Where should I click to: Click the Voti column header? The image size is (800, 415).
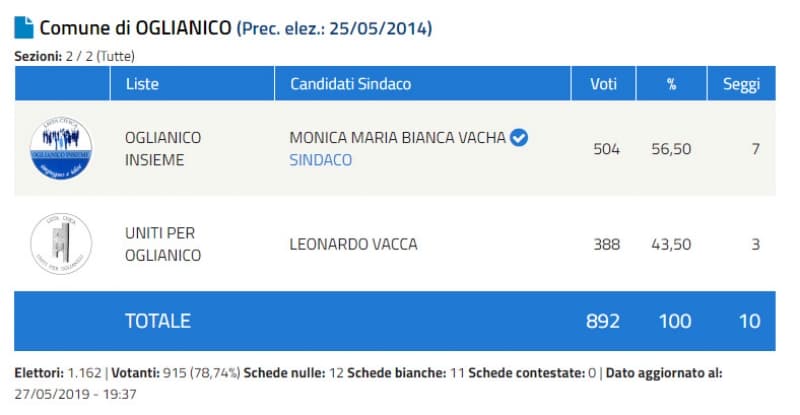click(x=602, y=83)
